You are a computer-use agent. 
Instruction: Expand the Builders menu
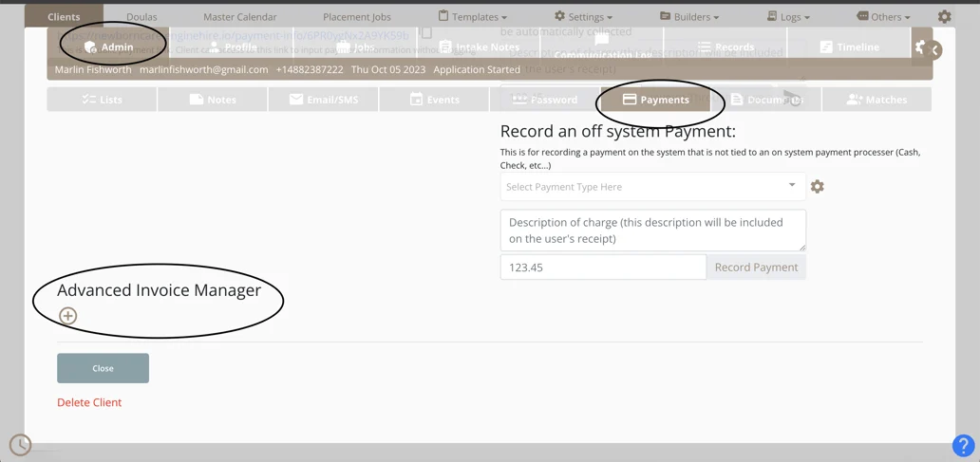click(x=689, y=17)
